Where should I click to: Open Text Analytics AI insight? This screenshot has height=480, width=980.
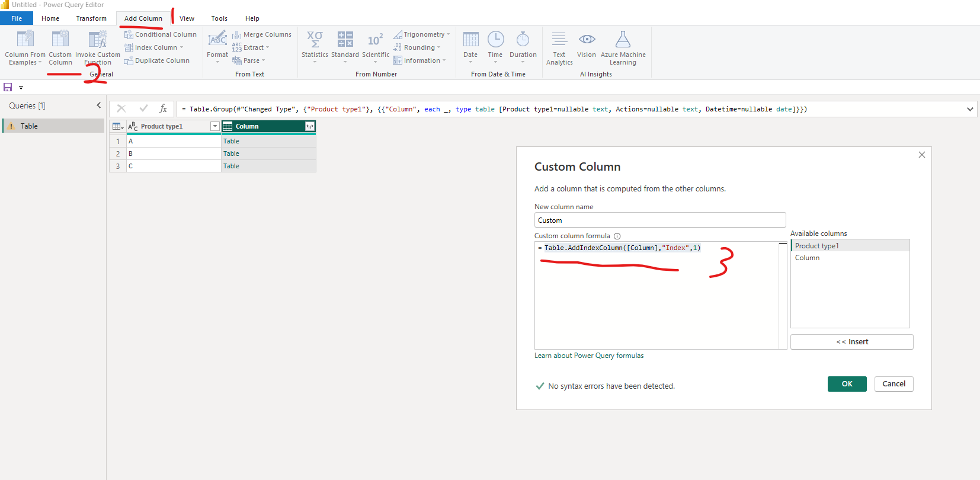point(559,48)
